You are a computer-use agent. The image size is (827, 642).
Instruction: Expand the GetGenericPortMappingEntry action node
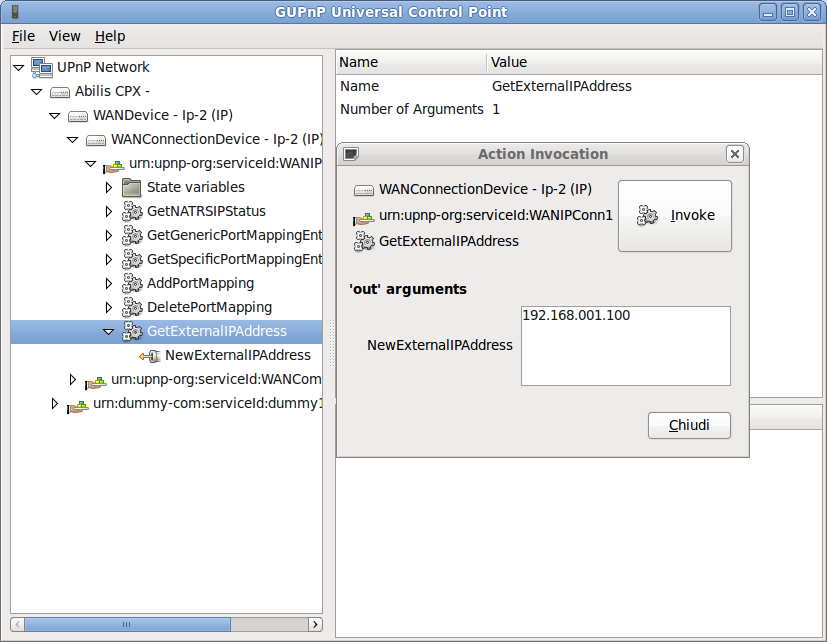click(x=109, y=235)
